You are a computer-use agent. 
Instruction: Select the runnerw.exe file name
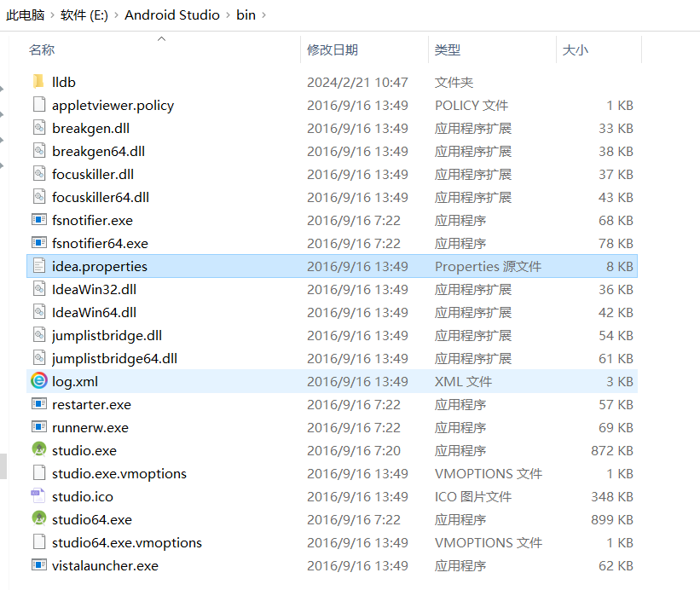[90, 427]
